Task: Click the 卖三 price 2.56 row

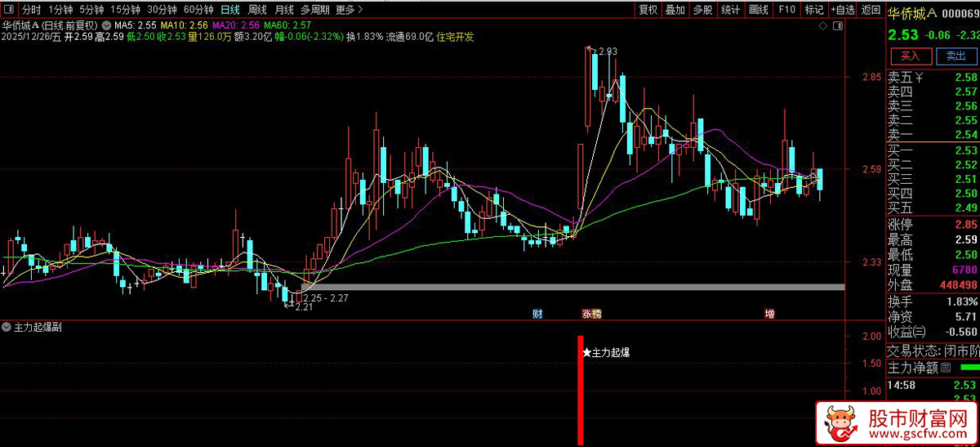Action: [933, 106]
